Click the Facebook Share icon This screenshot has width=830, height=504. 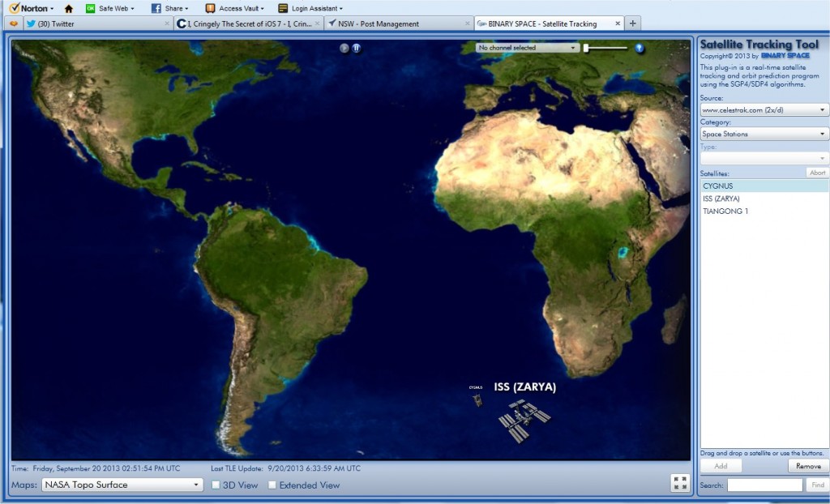point(156,9)
